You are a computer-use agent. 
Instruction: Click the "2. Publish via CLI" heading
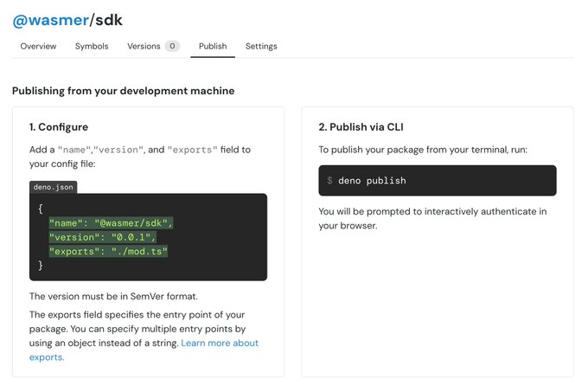click(361, 127)
